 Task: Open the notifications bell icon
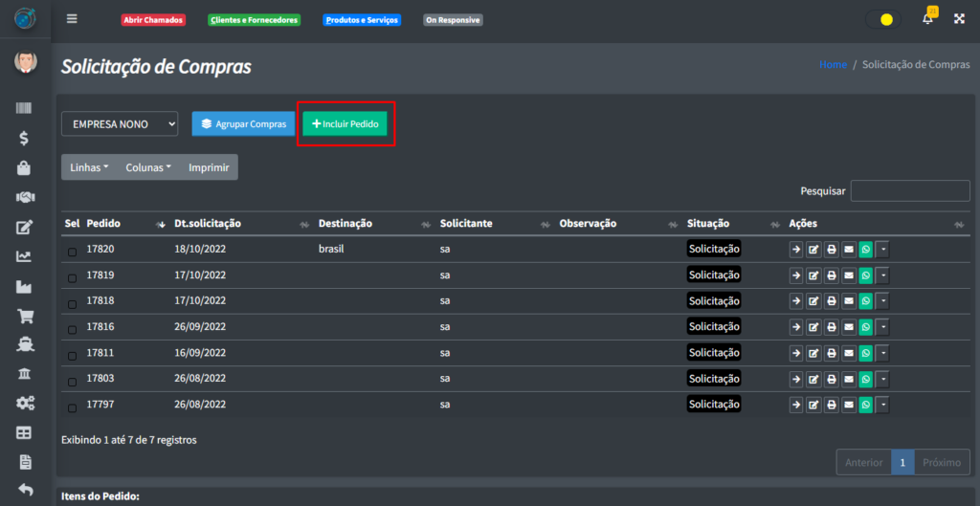tap(926, 19)
